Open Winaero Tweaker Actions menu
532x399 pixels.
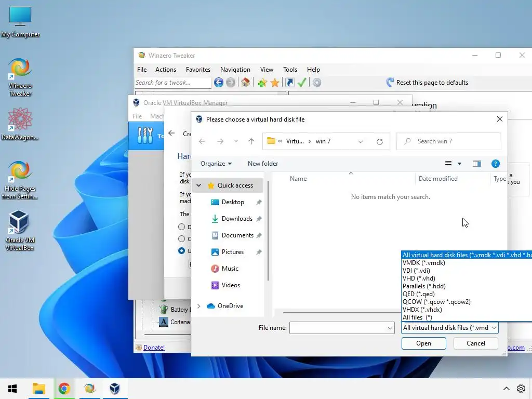click(166, 70)
